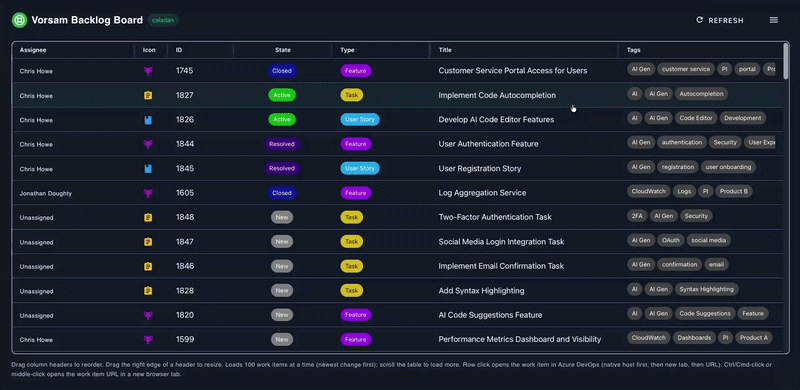Click ID cell 1599
Screen dimensions: 800x390
(x=185, y=339)
